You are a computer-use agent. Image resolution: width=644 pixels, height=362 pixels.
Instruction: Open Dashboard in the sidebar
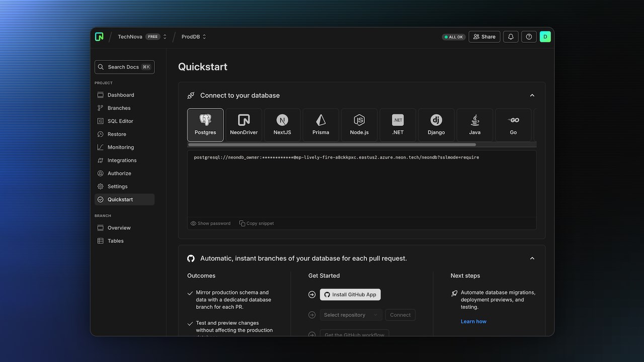[124, 95]
